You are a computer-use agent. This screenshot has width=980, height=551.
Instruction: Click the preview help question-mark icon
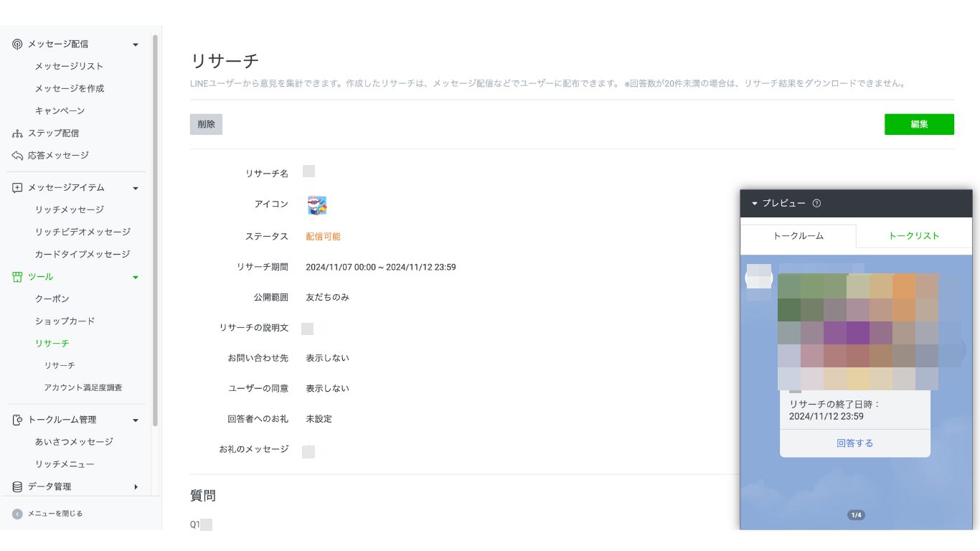(816, 204)
